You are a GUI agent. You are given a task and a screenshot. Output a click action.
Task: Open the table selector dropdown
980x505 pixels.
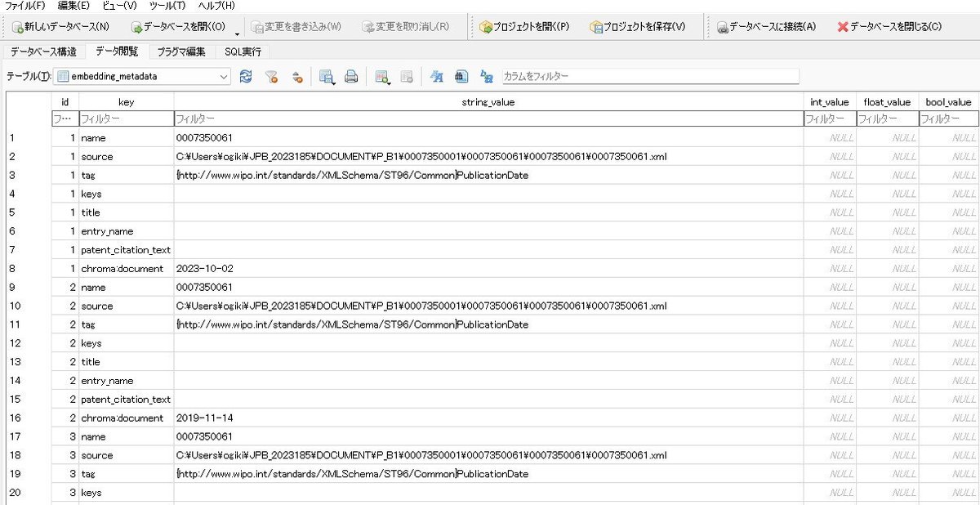coord(142,76)
